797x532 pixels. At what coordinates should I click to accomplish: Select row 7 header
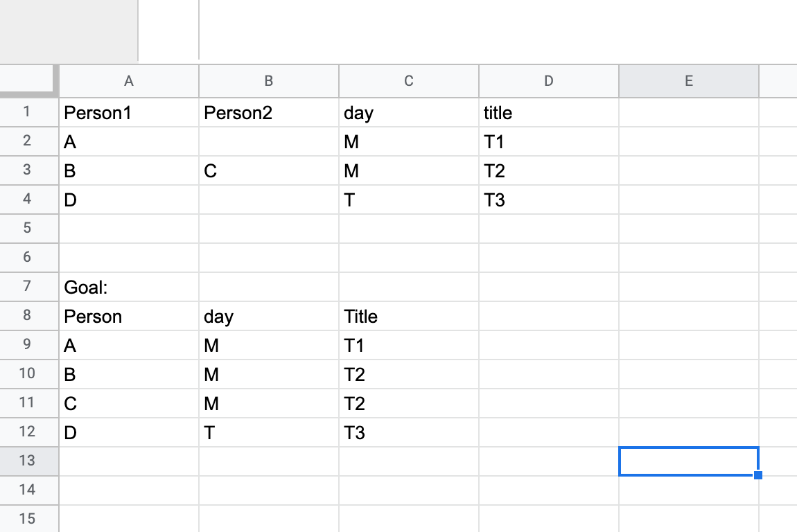pos(29,287)
